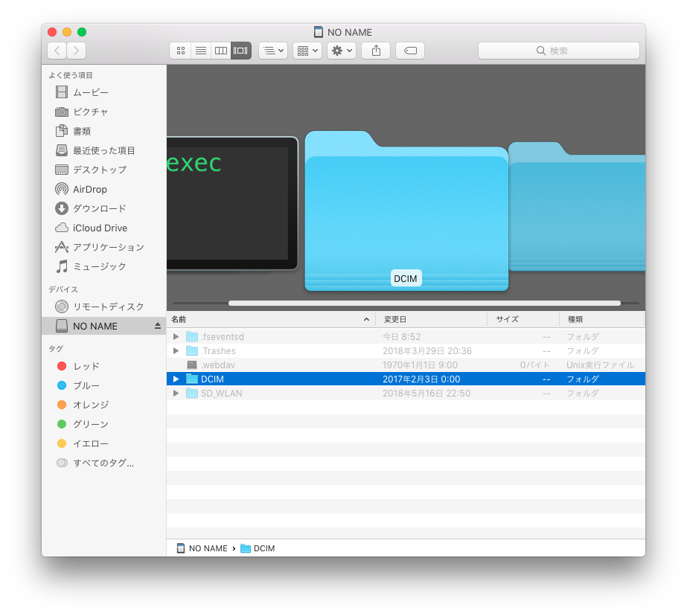This screenshot has height=616, width=687.
Task: Expand the .Trashes folder triangle
Action: coord(176,350)
